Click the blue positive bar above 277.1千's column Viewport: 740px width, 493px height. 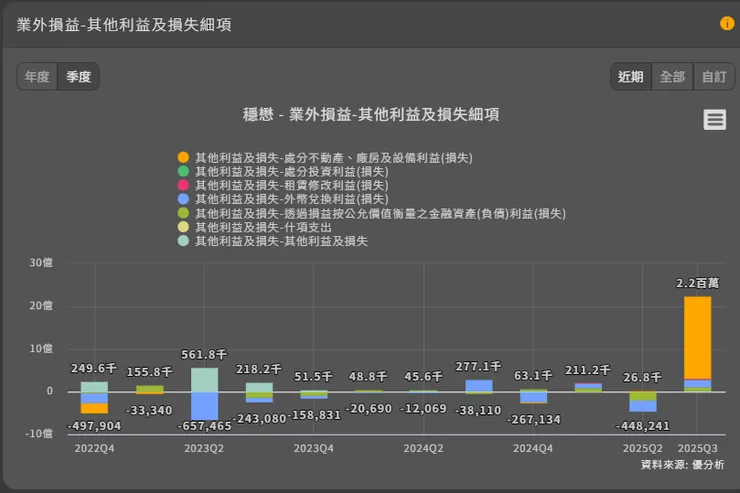click(479, 385)
